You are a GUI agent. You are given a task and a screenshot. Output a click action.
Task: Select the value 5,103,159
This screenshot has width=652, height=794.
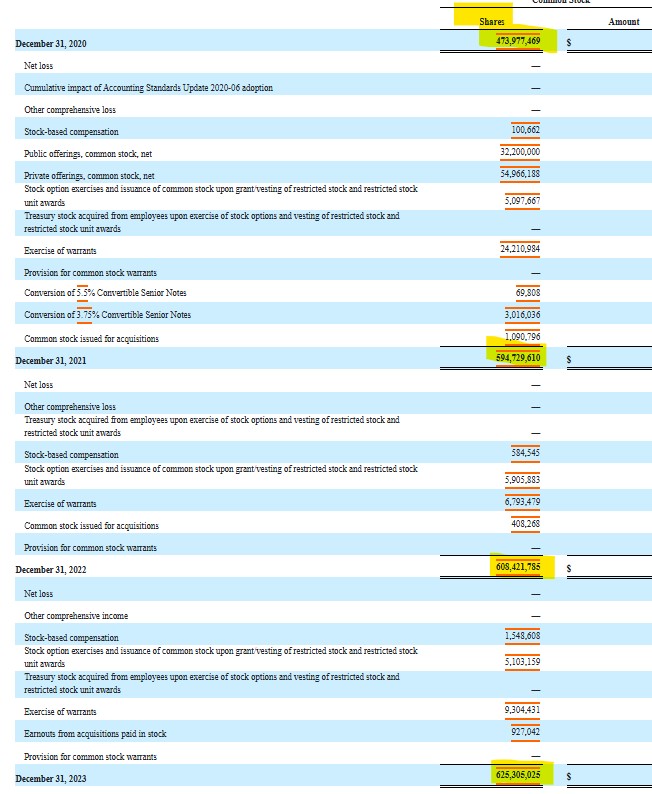(522, 661)
